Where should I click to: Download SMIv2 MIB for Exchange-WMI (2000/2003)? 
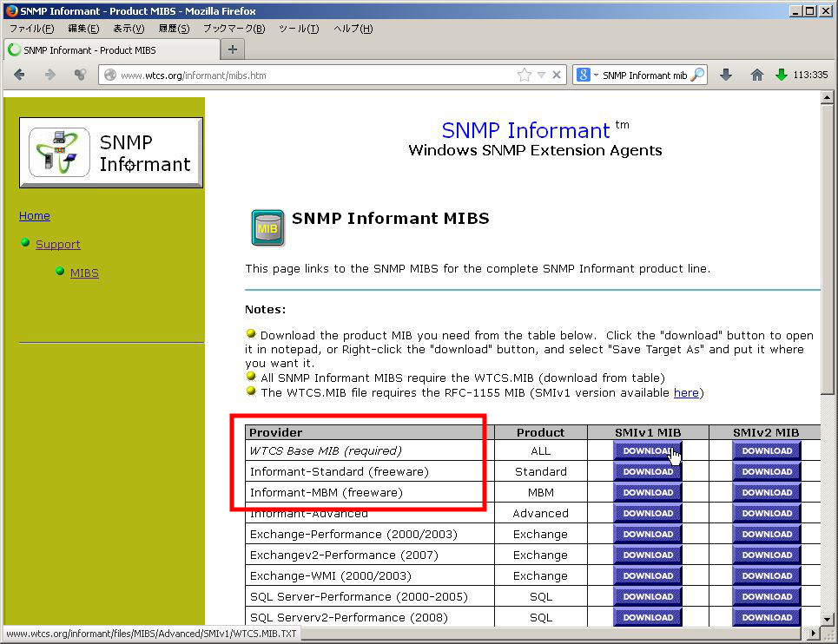[767, 575]
